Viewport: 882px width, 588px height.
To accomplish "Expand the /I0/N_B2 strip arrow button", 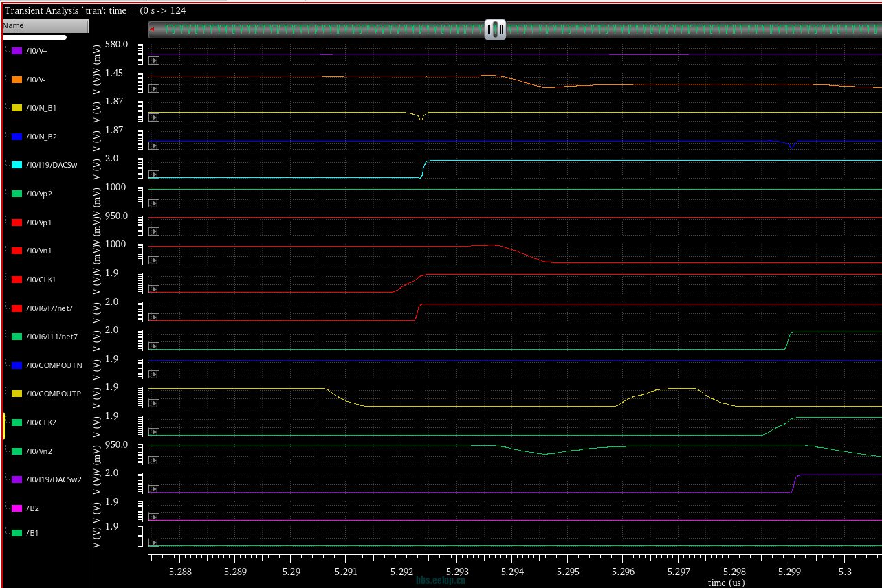I will (154, 146).
